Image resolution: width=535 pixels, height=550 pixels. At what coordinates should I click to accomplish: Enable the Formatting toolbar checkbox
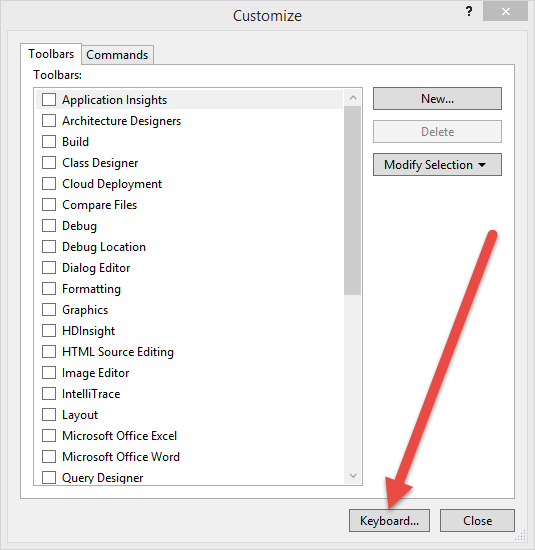[x=49, y=289]
